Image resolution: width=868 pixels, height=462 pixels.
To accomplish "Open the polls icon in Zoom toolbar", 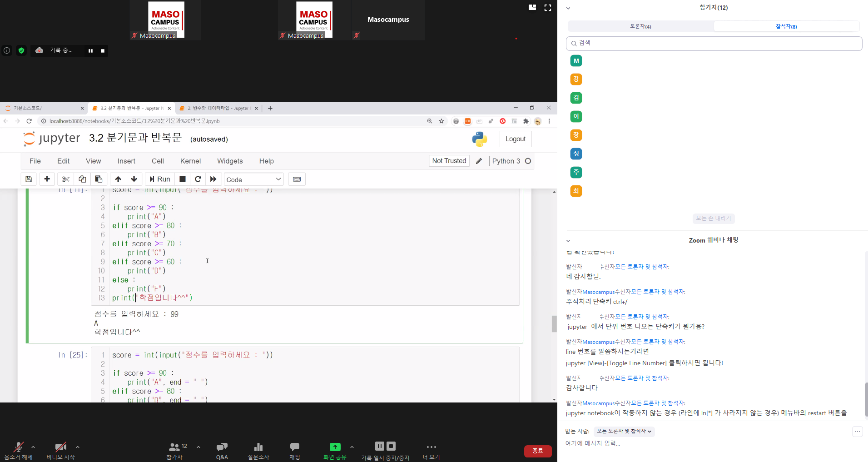I will 258,450.
